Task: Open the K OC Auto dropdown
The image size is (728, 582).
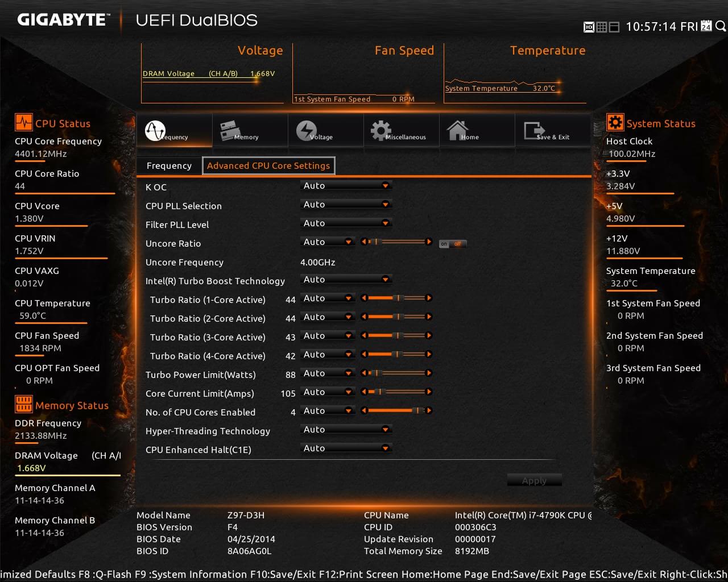Action: point(346,186)
